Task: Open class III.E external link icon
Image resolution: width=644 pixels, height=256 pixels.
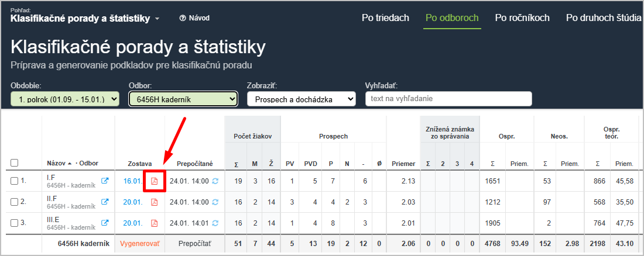Action: click(105, 223)
